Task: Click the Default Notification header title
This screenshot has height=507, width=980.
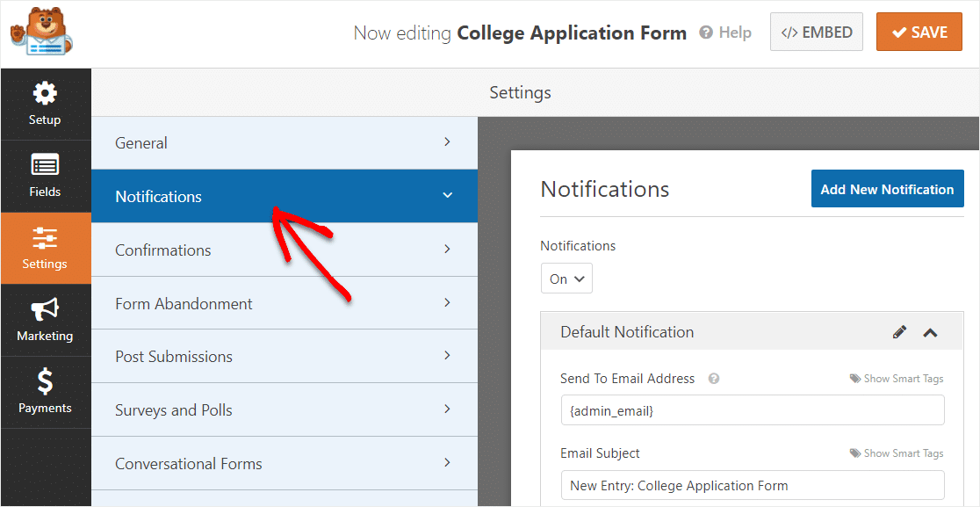Action: (627, 332)
